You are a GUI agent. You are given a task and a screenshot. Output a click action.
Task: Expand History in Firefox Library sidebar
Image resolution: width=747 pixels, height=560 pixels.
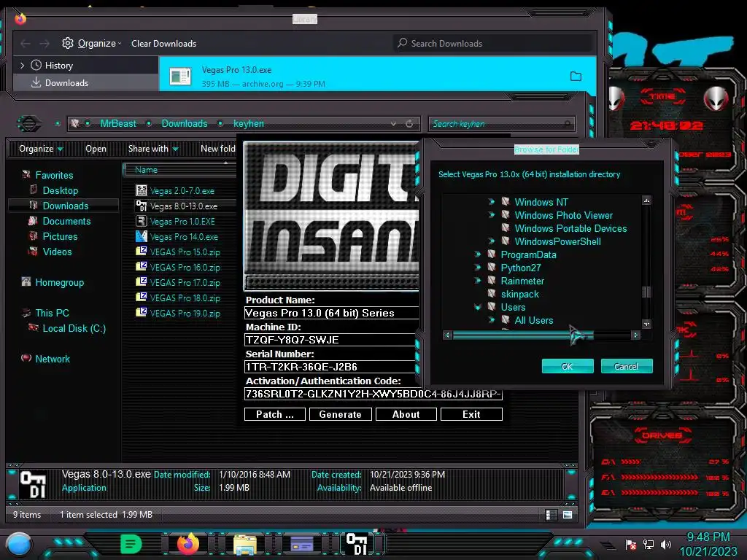pyautogui.click(x=22, y=65)
